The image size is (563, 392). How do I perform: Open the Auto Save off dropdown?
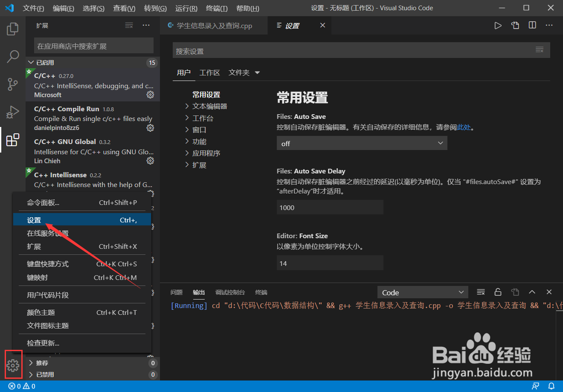[362, 143]
